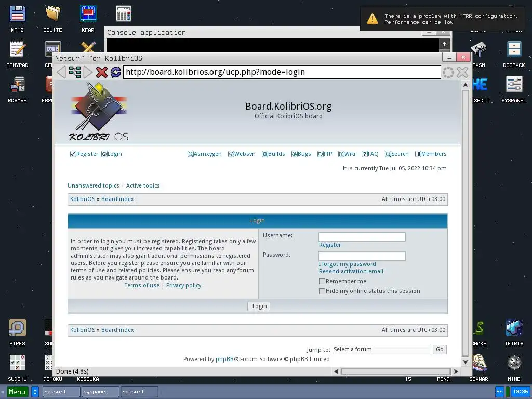Viewport: 532px width, 399px height.
Task: Open Terms of use link
Action: click(x=142, y=285)
